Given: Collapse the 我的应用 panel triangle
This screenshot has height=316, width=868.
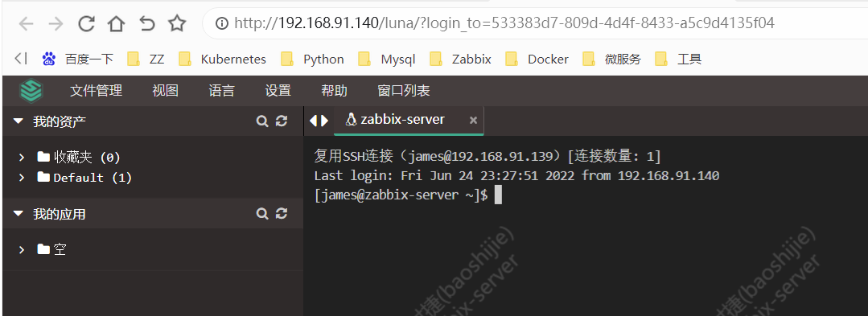Looking at the screenshot, I should [x=19, y=214].
